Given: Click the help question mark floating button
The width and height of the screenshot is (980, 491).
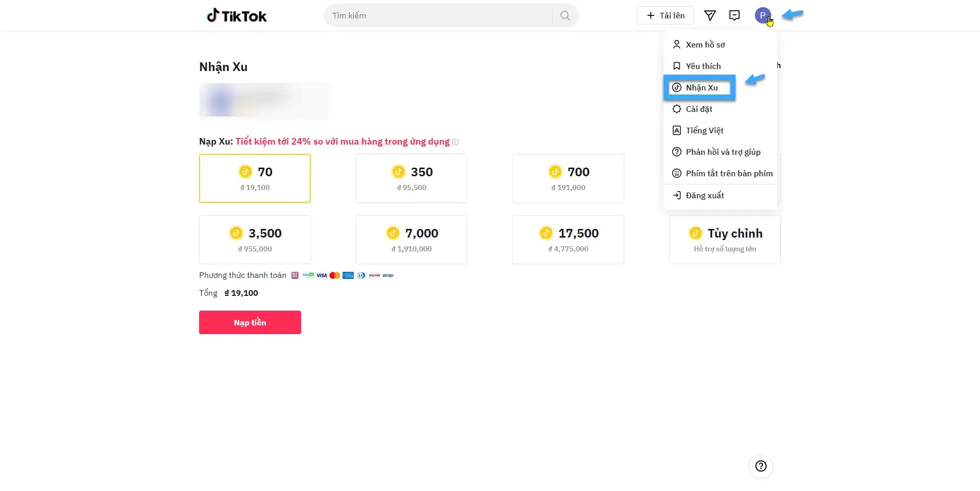Looking at the screenshot, I should pos(761,466).
